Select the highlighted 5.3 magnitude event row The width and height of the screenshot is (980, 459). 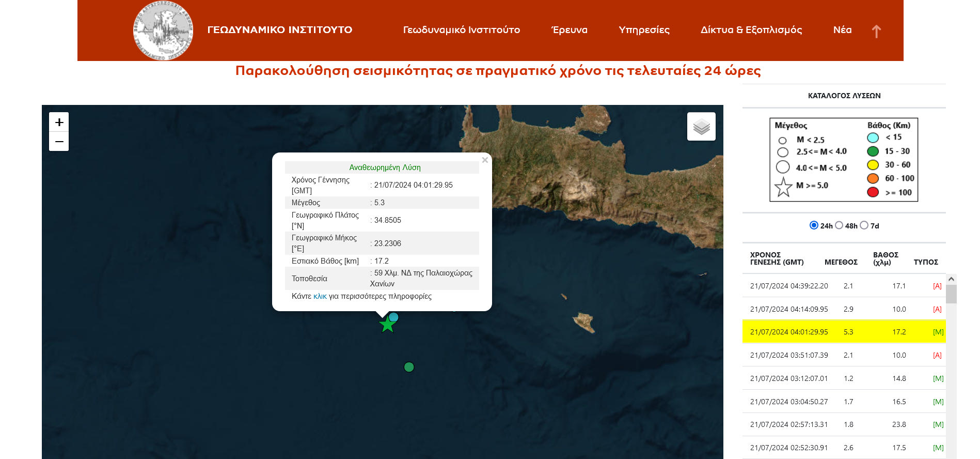844,332
